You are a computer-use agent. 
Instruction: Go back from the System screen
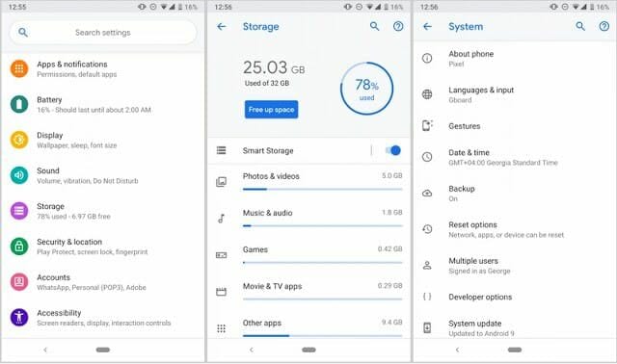tap(427, 26)
